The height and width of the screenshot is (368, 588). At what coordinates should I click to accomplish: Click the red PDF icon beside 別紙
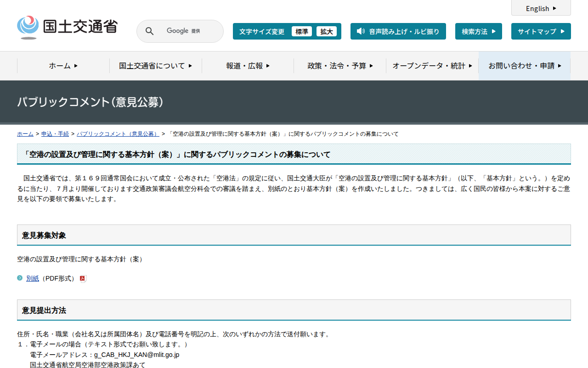(x=83, y=279)
